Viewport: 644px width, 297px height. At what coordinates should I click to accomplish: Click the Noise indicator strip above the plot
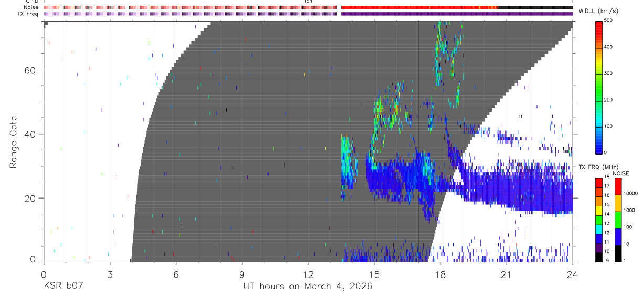click(308, 7)
